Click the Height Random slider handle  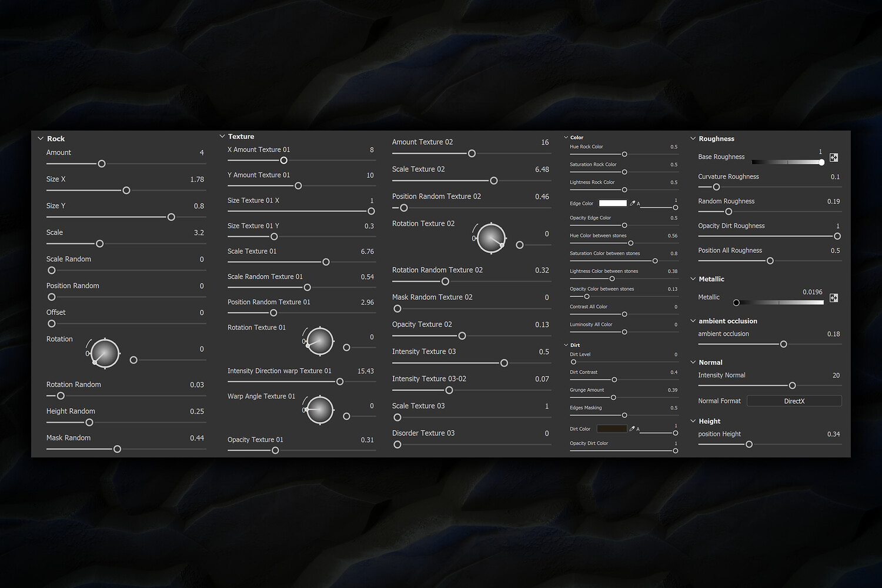(89, 422)
